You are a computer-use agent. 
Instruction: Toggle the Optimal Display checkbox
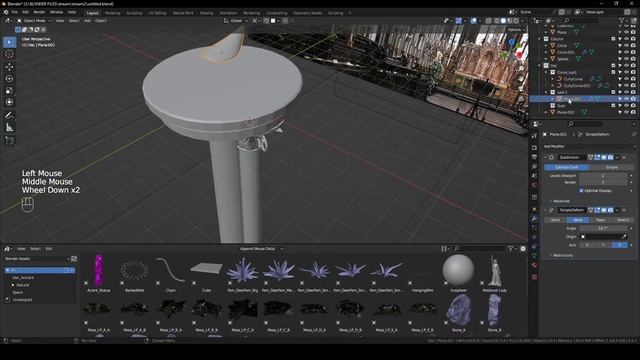[x=581, y=191]
